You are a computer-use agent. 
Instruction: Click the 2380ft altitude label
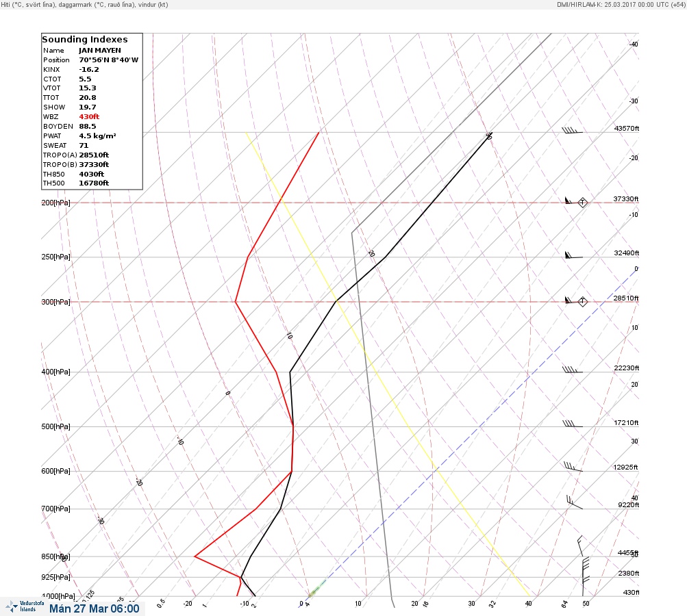pyautogui.click(x=628, y=573)
